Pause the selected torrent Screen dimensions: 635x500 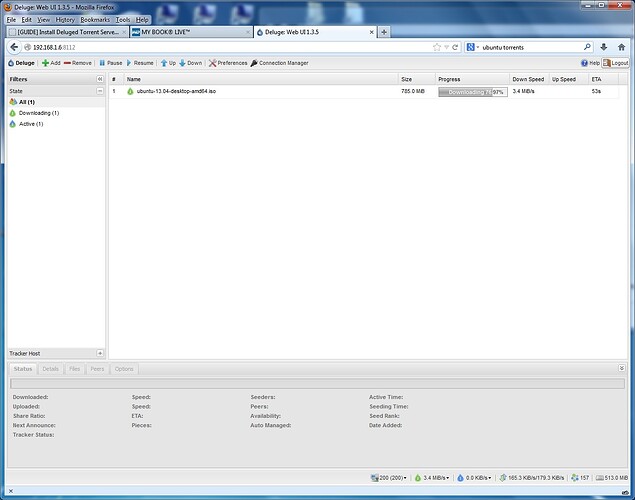coord(111,63)
